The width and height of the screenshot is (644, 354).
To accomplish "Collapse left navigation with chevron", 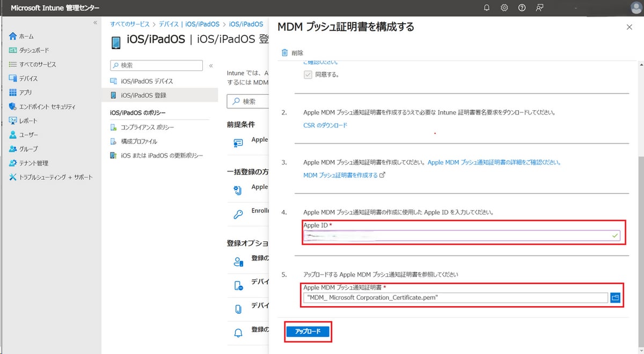I will pos(95,23).
